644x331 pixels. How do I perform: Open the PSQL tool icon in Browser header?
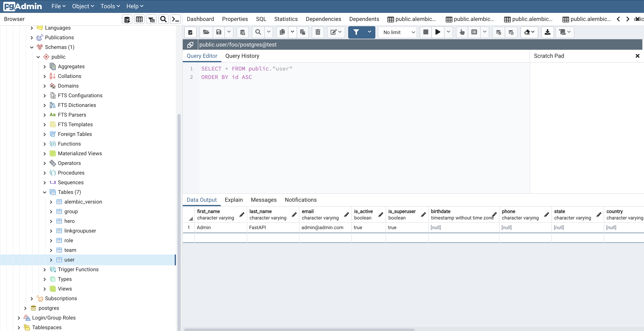click(x=176, y=19)
